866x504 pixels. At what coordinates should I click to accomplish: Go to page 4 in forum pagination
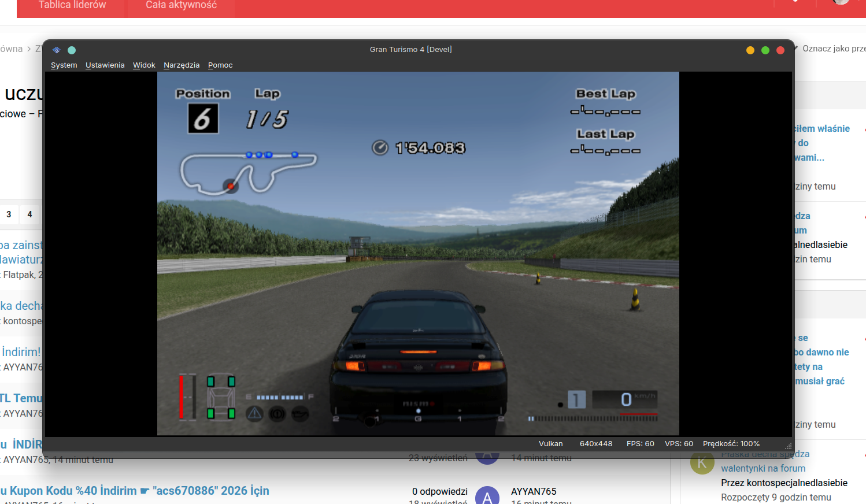point(29,214)
